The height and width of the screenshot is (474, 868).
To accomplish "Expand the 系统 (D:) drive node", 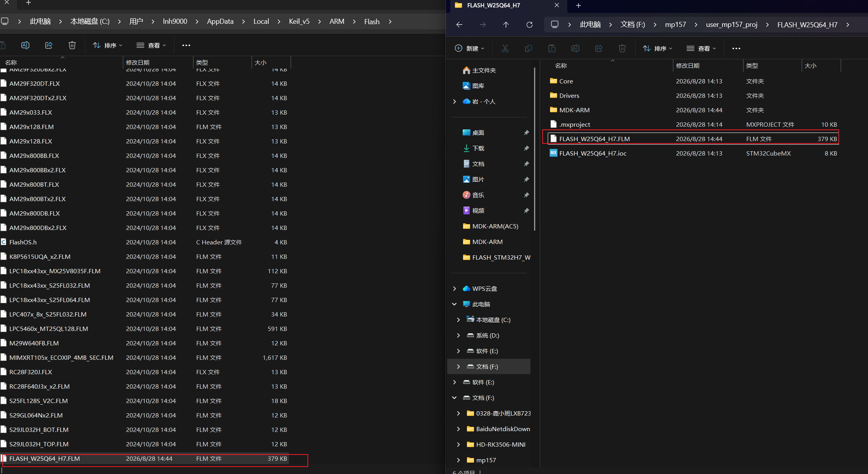I will 458,335.
